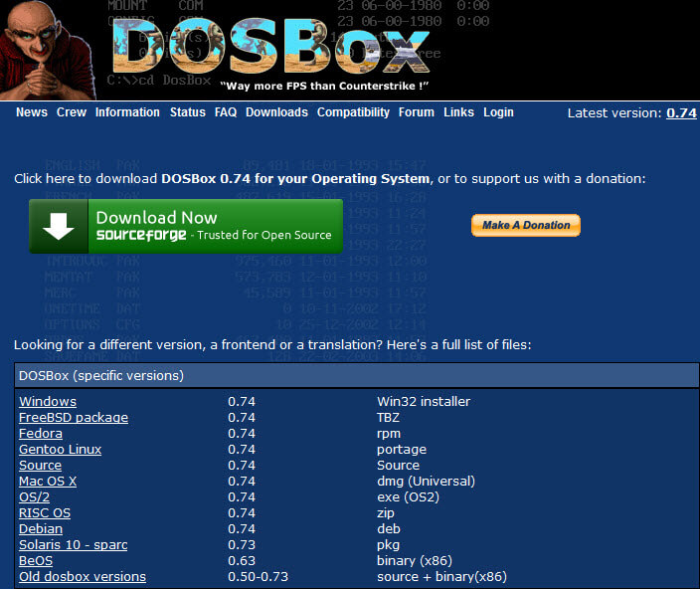Open the OS/2 download link

click(x=35, y=497)
